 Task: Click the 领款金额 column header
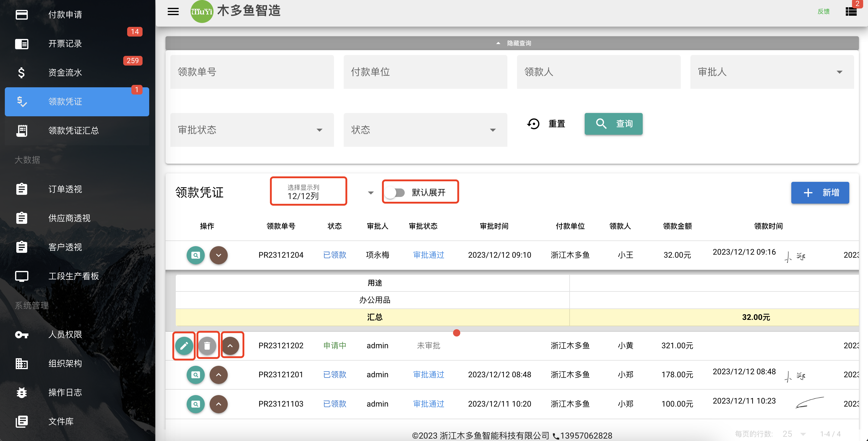tap(677, 226)
